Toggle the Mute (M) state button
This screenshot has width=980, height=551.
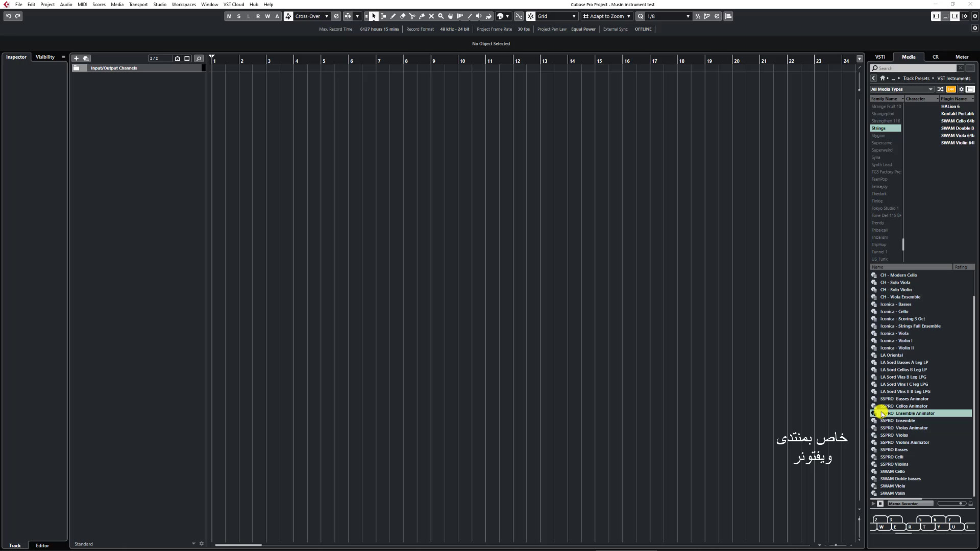point(229,16)
